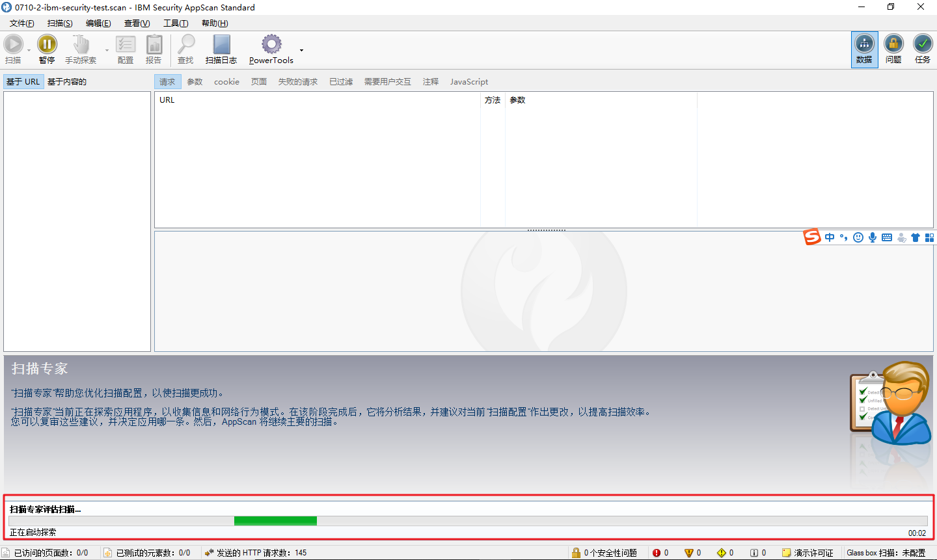
Task: Click the security issues lock icon
Action: [576, 553]
